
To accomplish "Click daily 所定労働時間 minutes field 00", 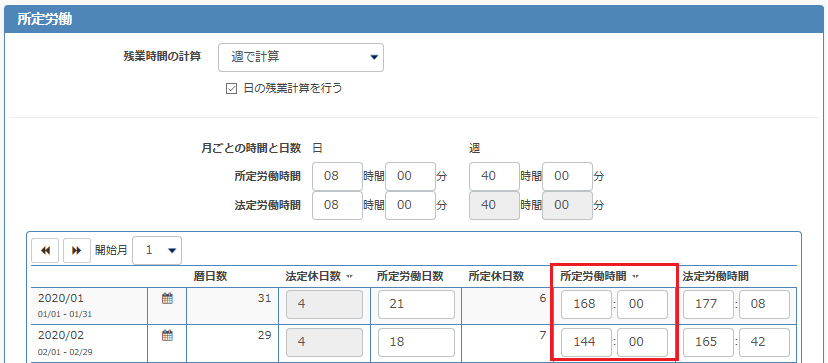I will click(x=410, y=176).
